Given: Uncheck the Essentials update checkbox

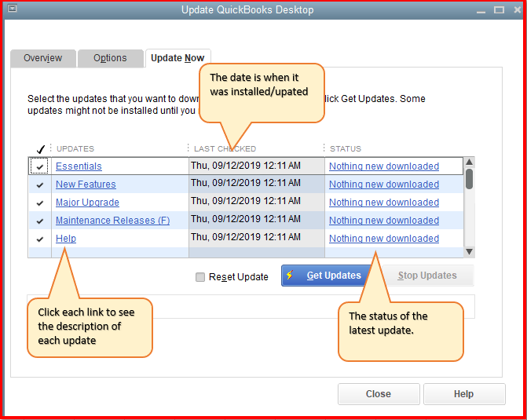Looking at the screenshot, I should click(39, 166).
